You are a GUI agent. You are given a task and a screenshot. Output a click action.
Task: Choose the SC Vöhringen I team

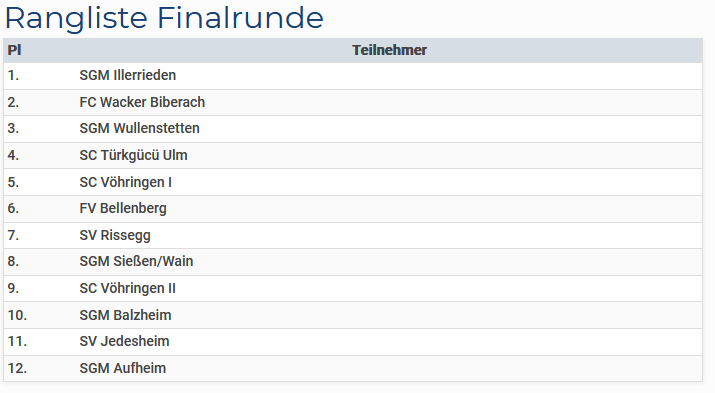126,182
